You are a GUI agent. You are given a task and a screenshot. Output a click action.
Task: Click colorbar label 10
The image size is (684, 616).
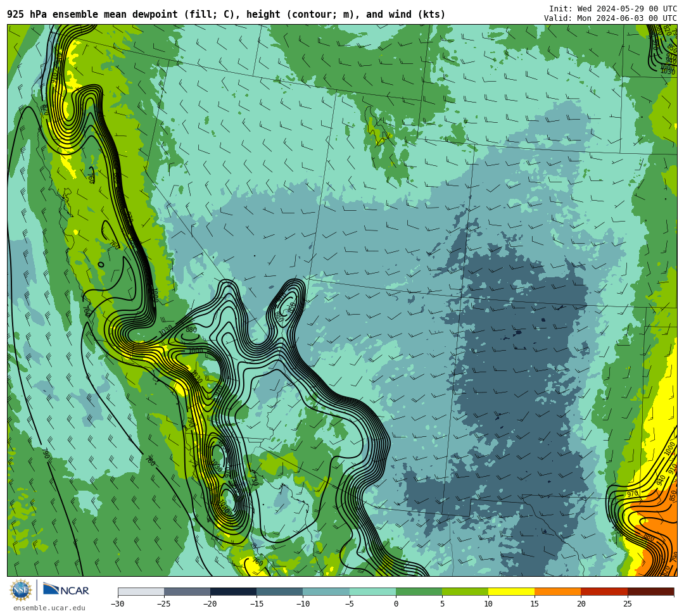click(488, 604)
